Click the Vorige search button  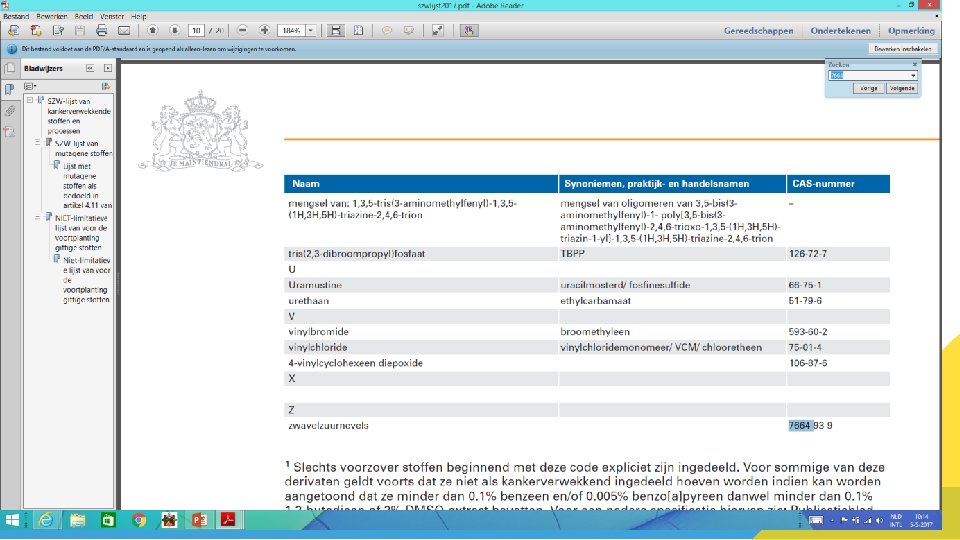pos(868,89)
